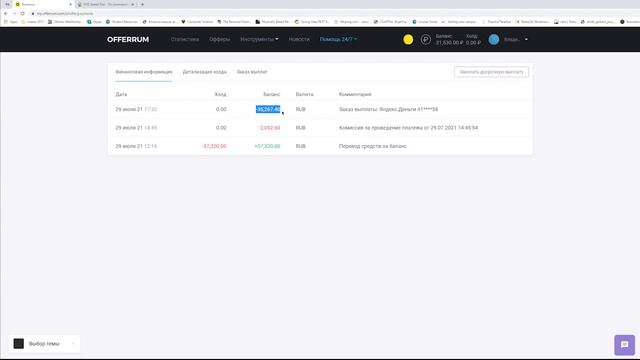This screenshot has height=360, width=640.
Task: Click the +37,320.00 balance value
Action: click(267, 146)
